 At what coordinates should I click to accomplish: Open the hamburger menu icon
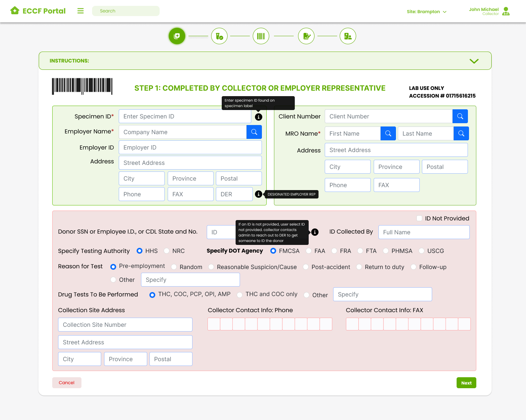[x=80, y=11]
